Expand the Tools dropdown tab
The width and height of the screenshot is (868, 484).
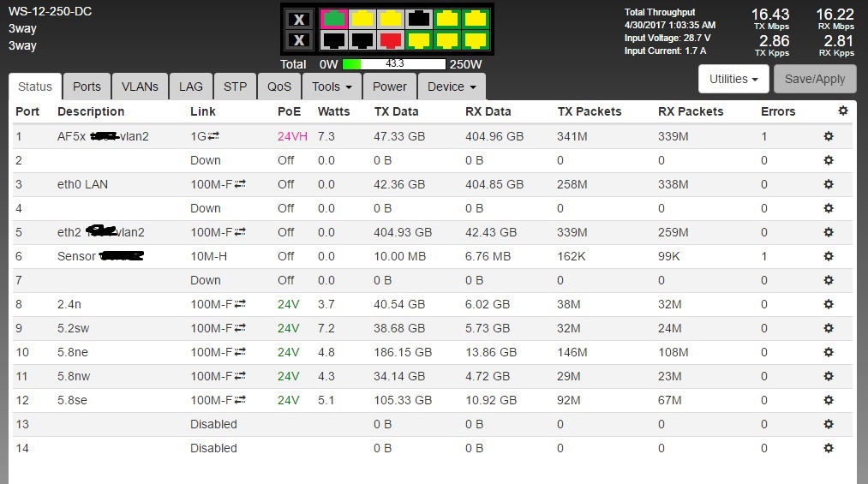(331, 87)
